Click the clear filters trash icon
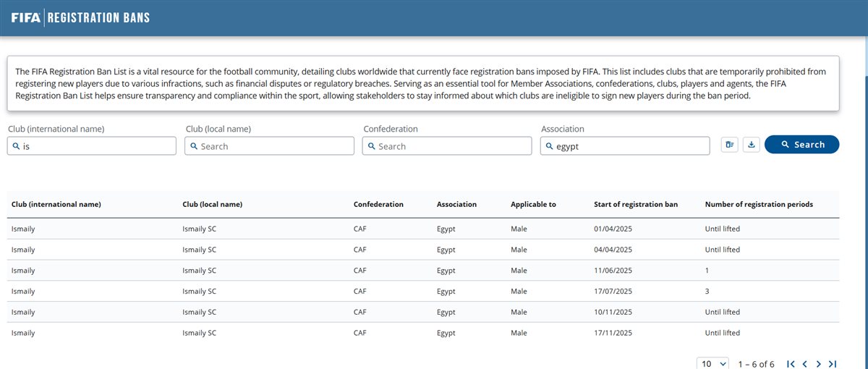The height and width of the screenshot is (369, 868). [x=729, y=145]
